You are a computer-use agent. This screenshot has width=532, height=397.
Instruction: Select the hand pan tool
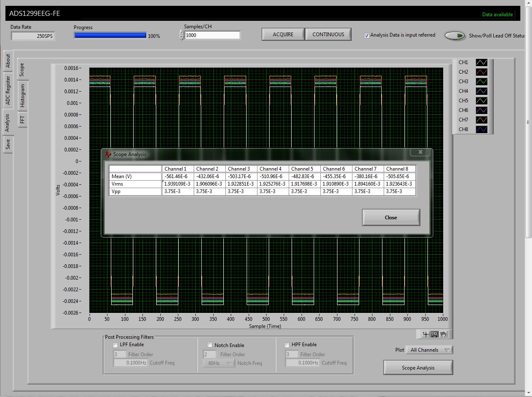point(443,334)
